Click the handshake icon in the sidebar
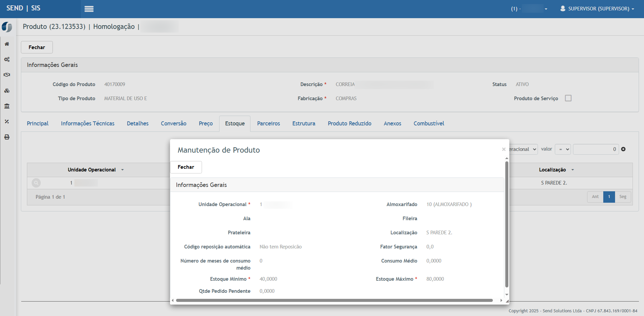The height and width of the screenshot is (316, 644). pos(7,75)
